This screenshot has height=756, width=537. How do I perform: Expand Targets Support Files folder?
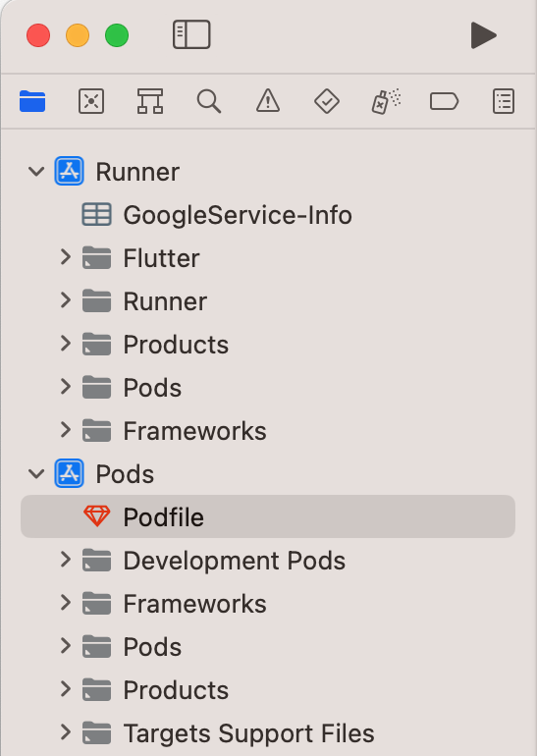point(66,732)
